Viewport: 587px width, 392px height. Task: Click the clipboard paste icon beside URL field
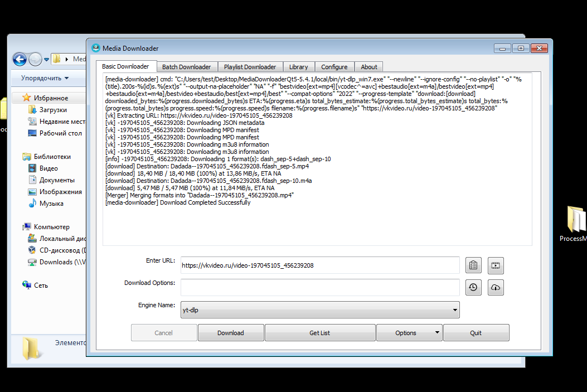[473, 265]
